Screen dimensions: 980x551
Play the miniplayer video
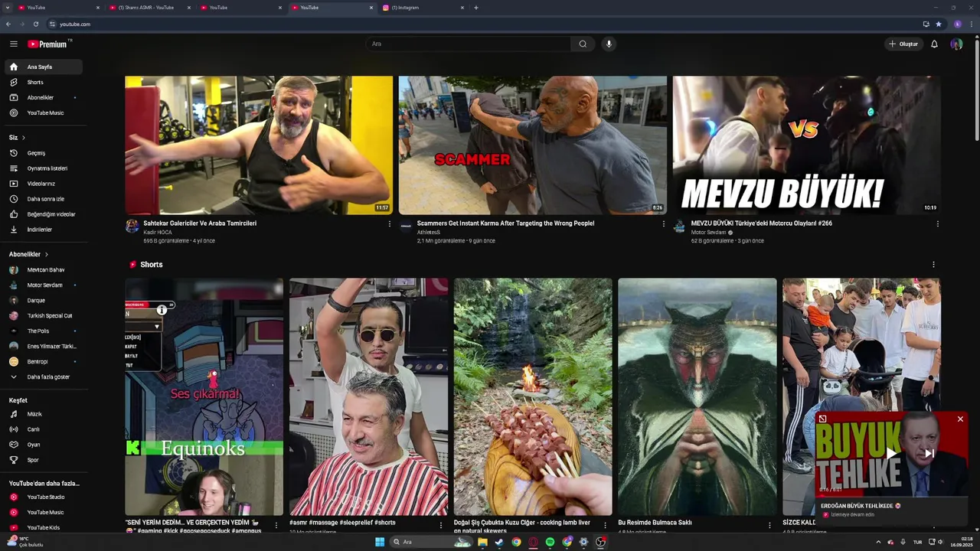point(891,454)
